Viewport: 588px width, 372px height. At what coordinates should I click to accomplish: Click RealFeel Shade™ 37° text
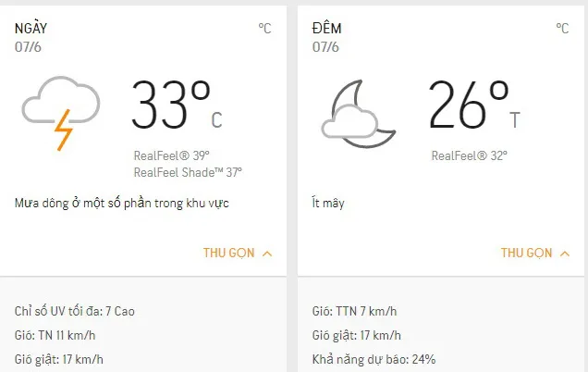188,171
